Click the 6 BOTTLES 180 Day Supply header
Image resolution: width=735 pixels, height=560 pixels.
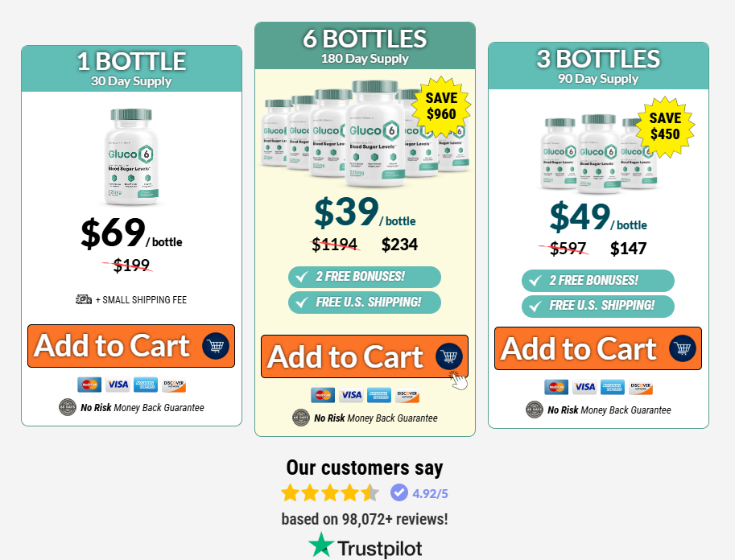tap(365, 45)
